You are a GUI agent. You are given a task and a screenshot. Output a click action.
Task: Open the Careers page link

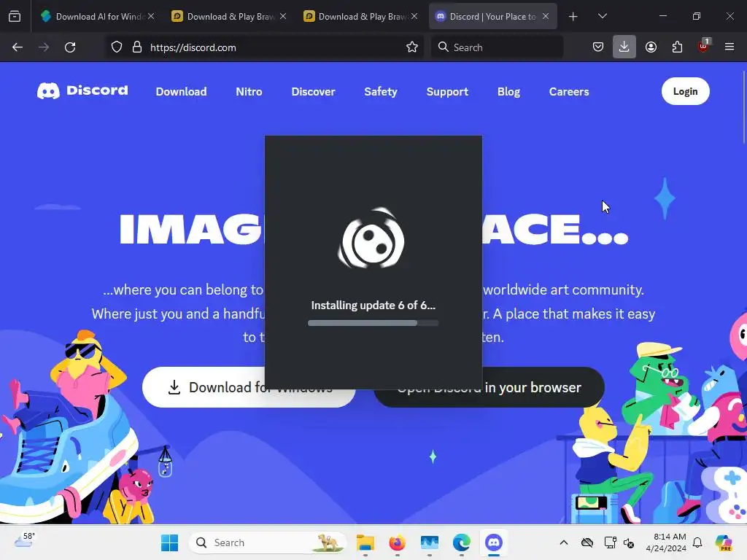(x=569, y=91)
